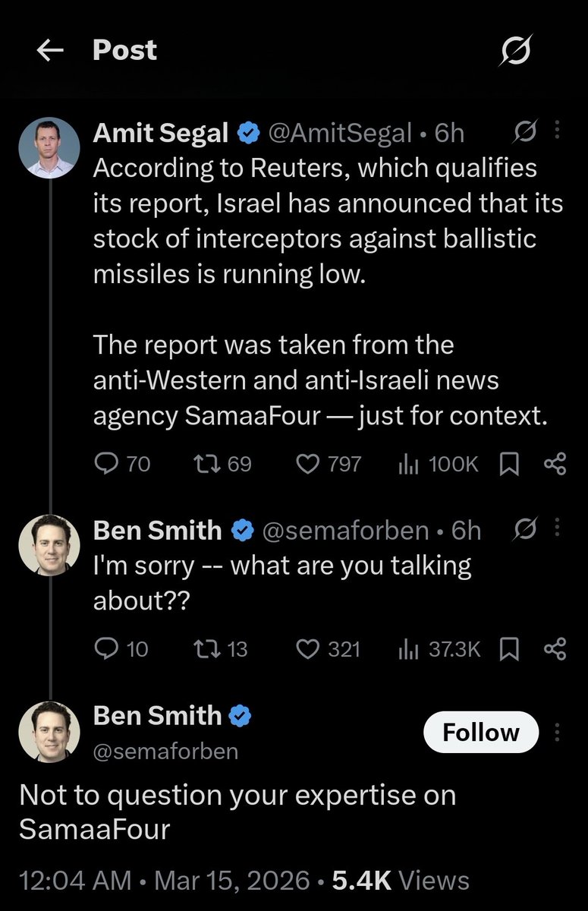Image resolution: width=588 pixels, height=911 pixels.
Task: Share Amit Segal's post
Action: (x=555, y=464)
